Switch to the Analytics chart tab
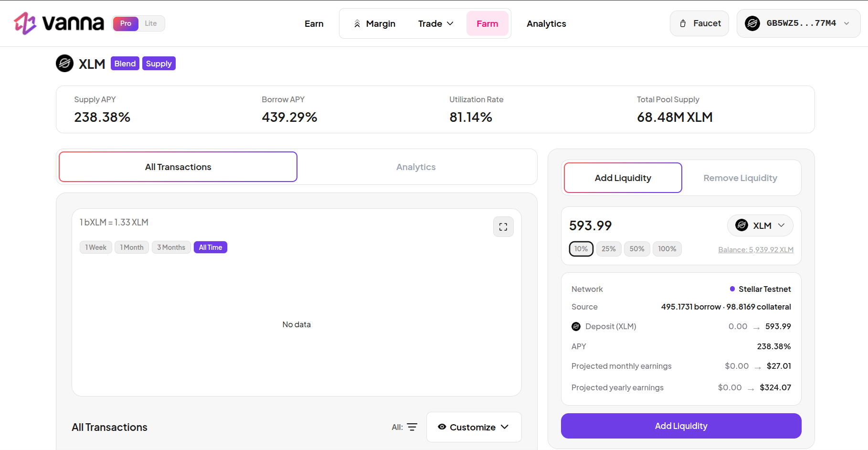 tap(416, 167)
